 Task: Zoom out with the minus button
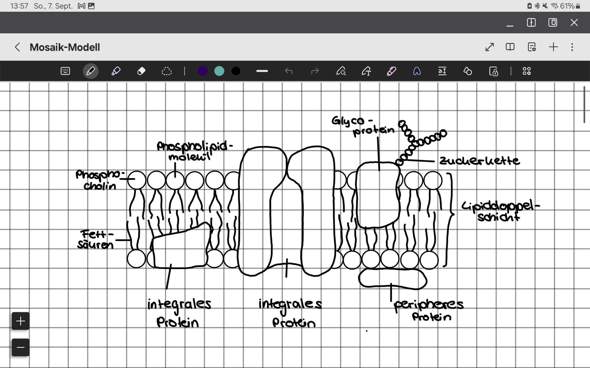point(20,347)
